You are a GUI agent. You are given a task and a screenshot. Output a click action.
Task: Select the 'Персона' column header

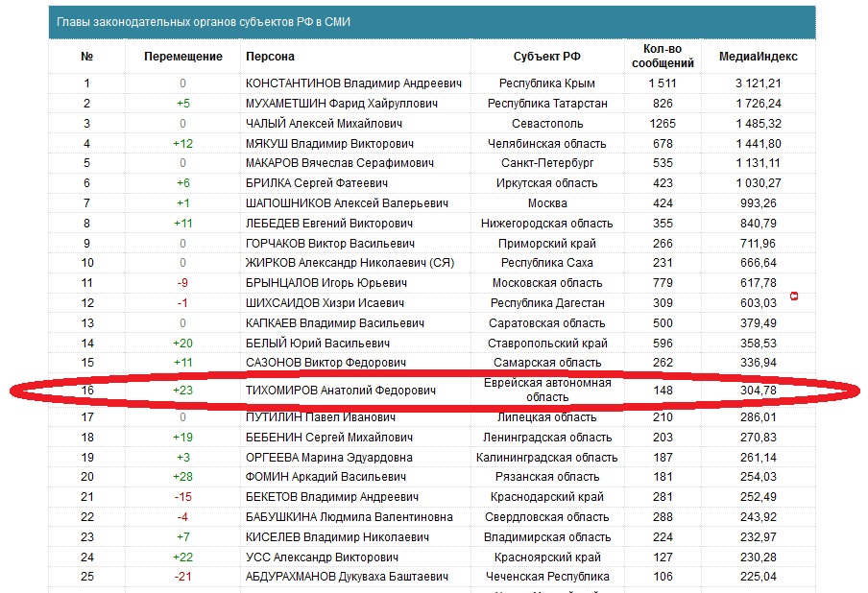[x=270, y=57]
